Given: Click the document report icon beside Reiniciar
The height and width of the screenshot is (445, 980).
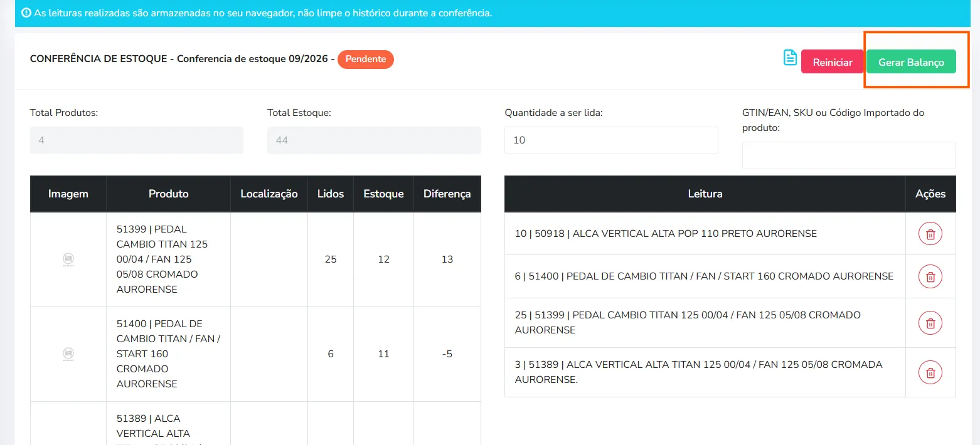Looking at the screenshot, I should pyautogui.click(x=790, y=58).
